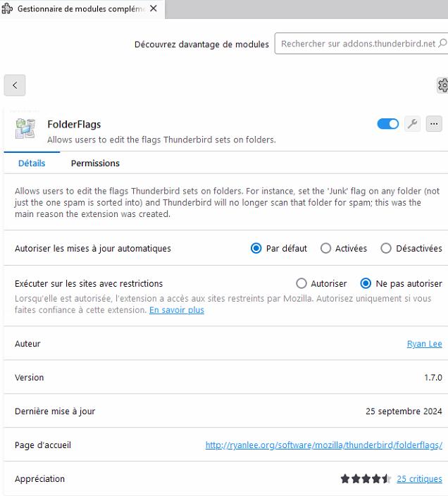Click the FolderFlags extension icon

[25, 129]
